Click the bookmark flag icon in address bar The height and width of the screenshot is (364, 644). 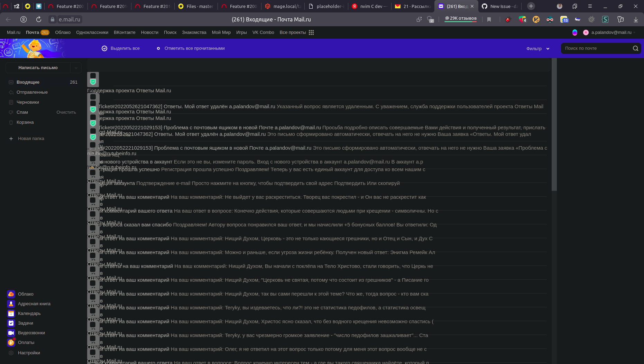489,20
